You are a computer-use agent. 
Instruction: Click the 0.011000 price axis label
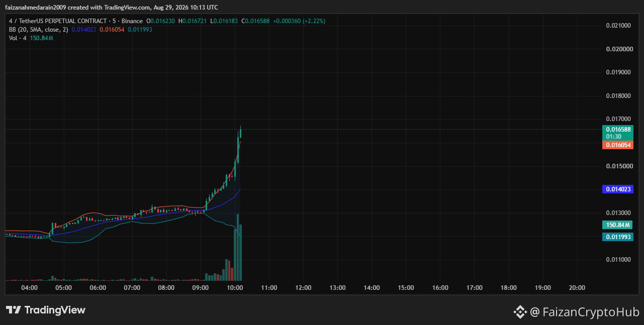click(x=618, y=260)
